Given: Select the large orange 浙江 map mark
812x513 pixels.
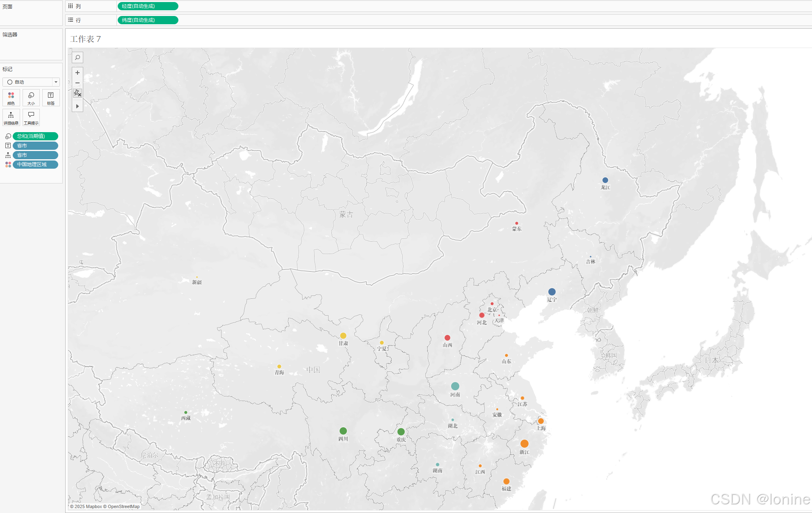Looking at the screenshot, I should 524,444.
